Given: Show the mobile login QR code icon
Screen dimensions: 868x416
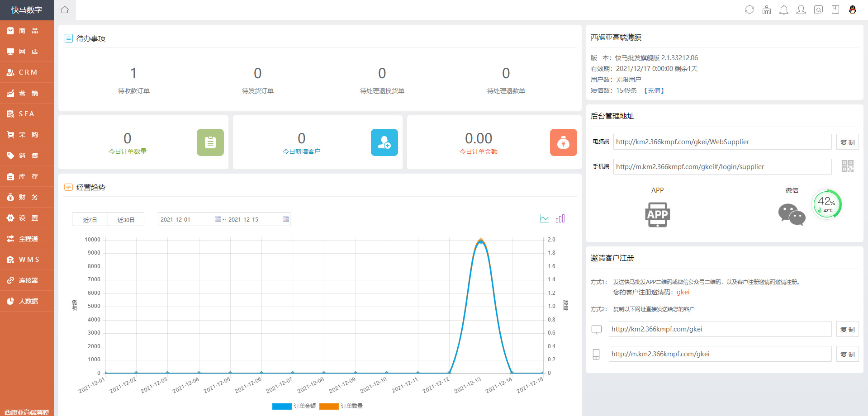Looking at the screenshot, I should coord(847,166).
